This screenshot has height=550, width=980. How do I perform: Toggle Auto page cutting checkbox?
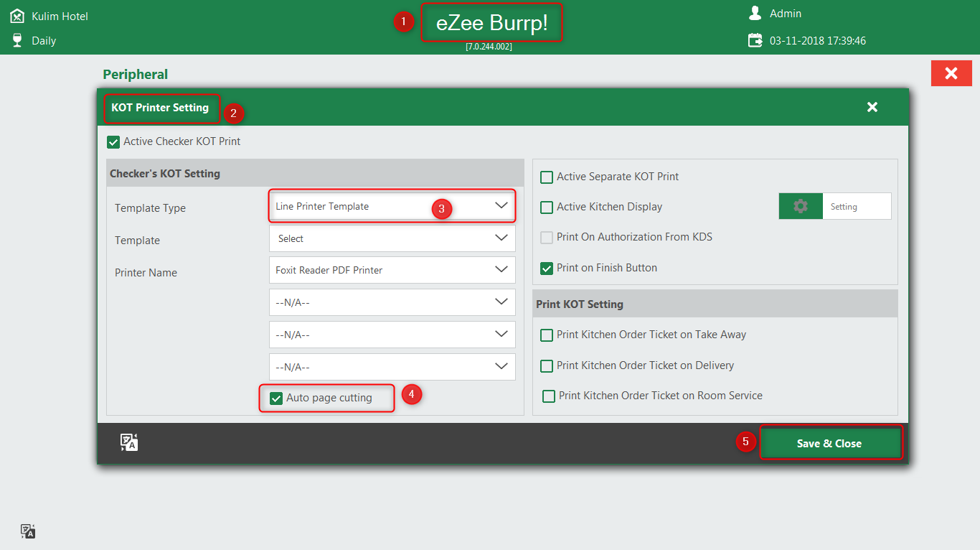[276, 398]
